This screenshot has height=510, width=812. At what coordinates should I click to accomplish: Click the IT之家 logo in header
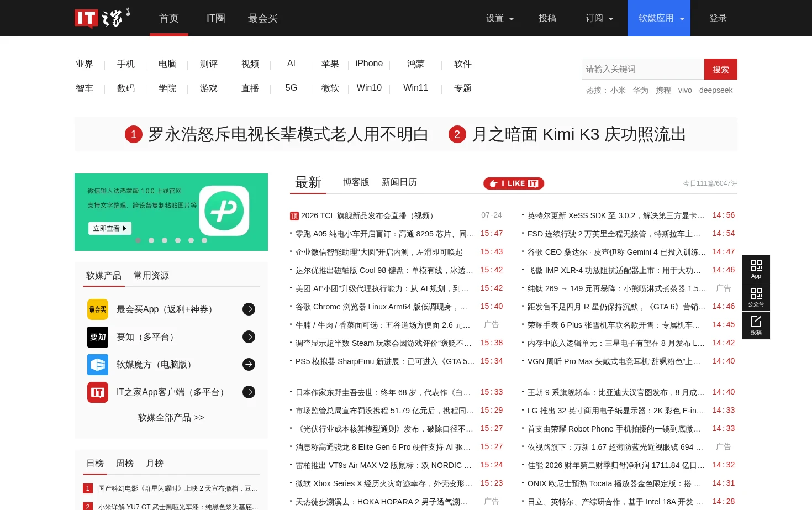point(102,18)
